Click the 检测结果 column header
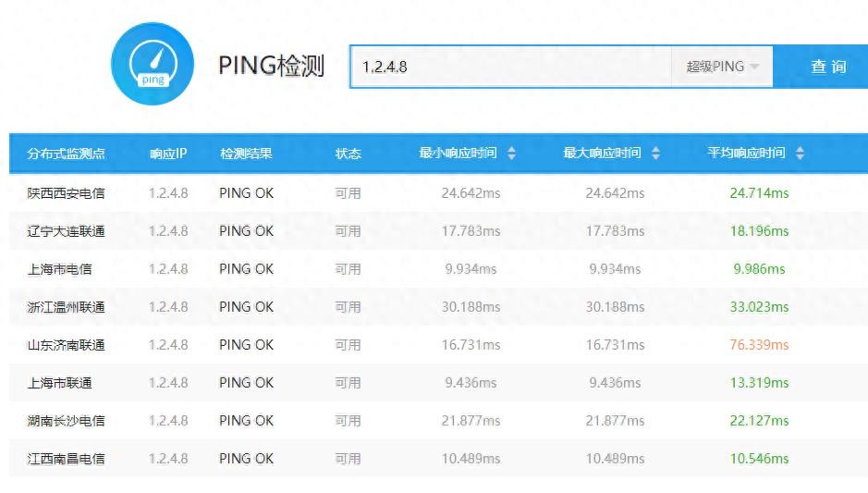The width and height of the screenshot is (868, 493). point(246,154)
